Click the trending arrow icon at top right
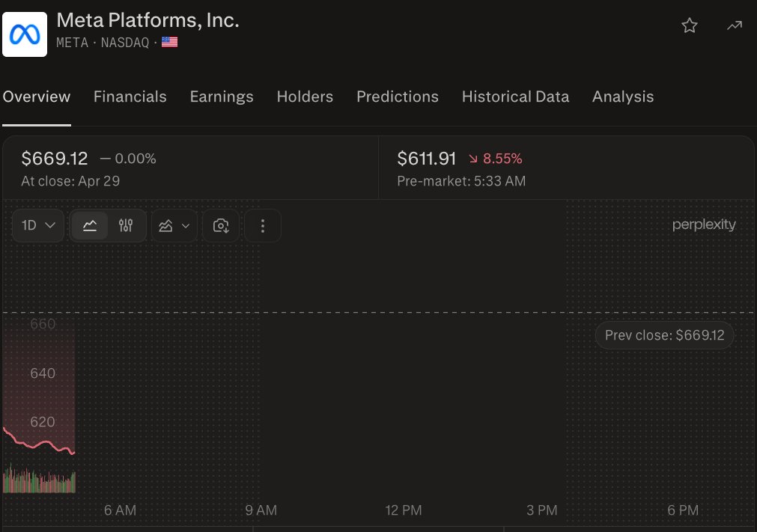 (x=735, y=25)
